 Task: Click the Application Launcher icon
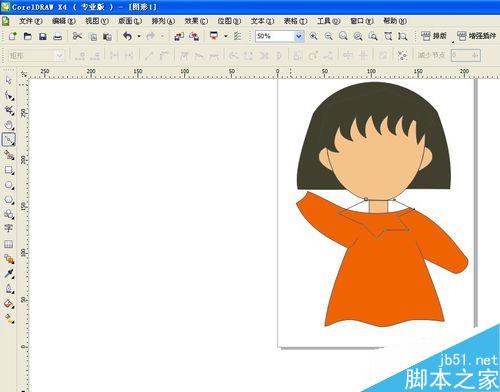214,36
